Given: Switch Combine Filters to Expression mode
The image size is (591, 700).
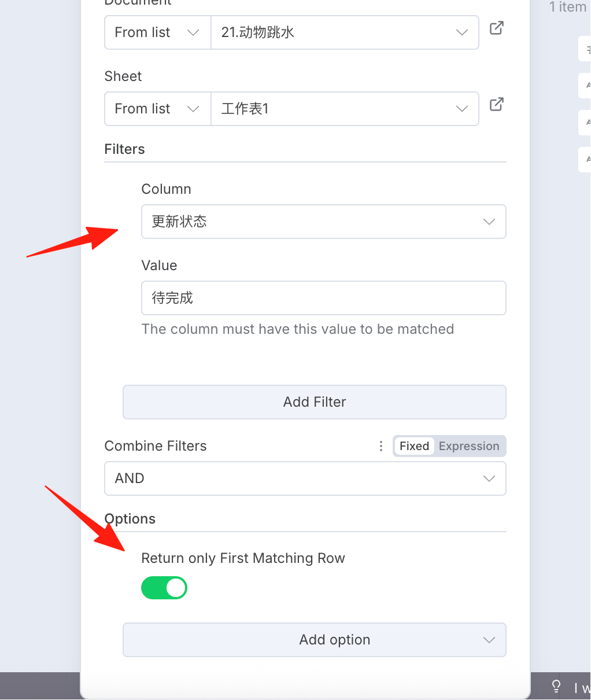Looking at the screenshot, I should coord(469,446).
